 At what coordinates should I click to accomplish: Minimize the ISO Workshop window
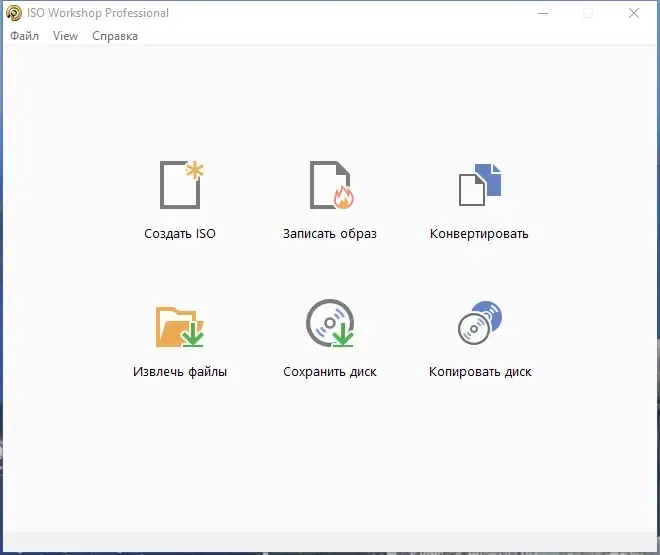click(543, 13)
